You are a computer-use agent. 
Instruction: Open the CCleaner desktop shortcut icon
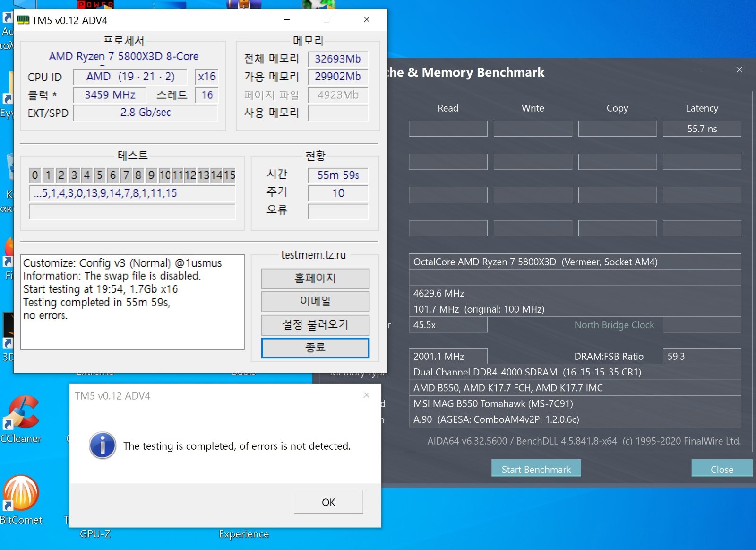21,412
